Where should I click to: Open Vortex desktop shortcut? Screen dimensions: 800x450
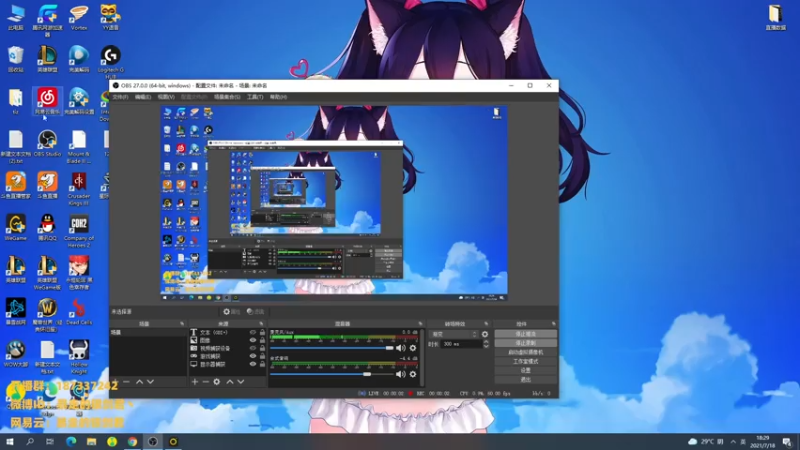(x=79, y=17)
